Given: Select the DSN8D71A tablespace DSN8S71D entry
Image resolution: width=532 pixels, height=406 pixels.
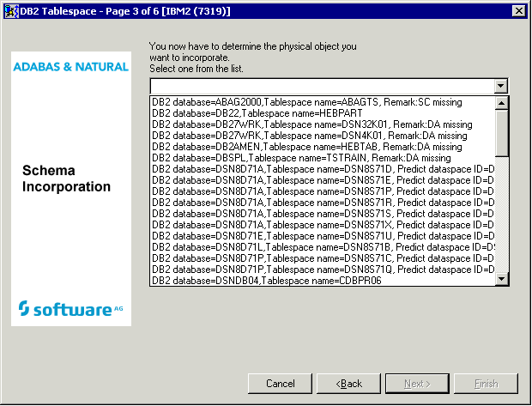Looking at the screenshot, I should tap(322, 169).
